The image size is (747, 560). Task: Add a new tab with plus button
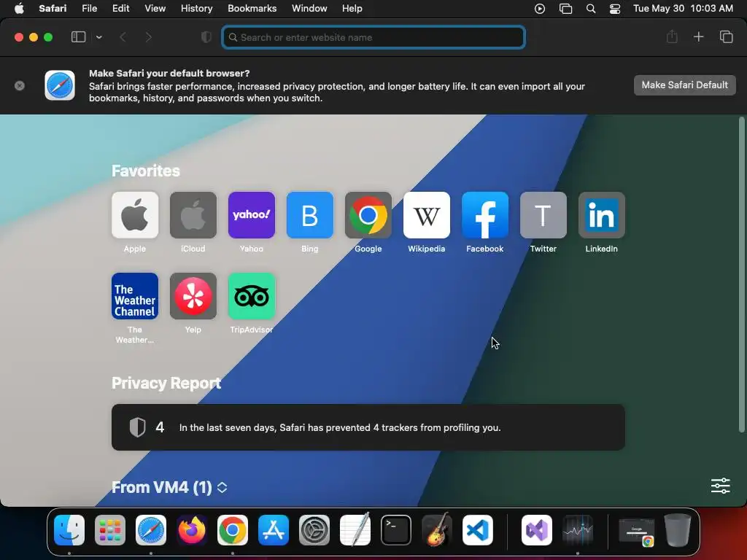[x=698, y=36]
